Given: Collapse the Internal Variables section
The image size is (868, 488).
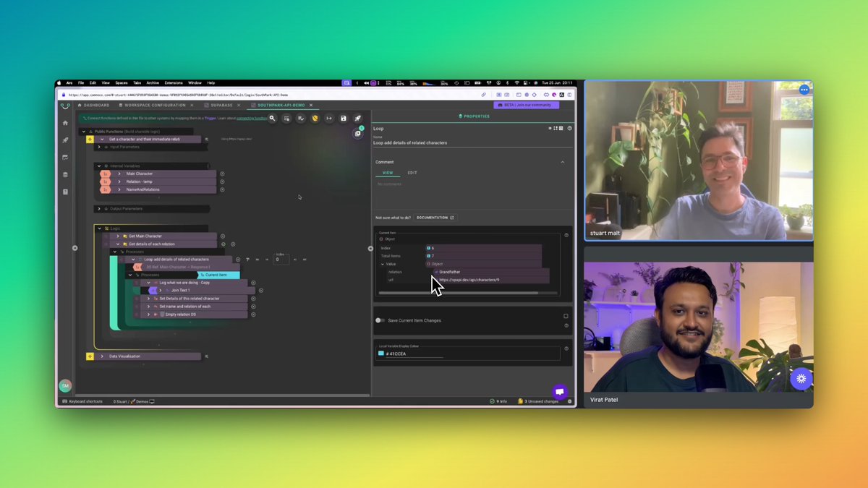Looking at the screenshot, I should point(99,166).
